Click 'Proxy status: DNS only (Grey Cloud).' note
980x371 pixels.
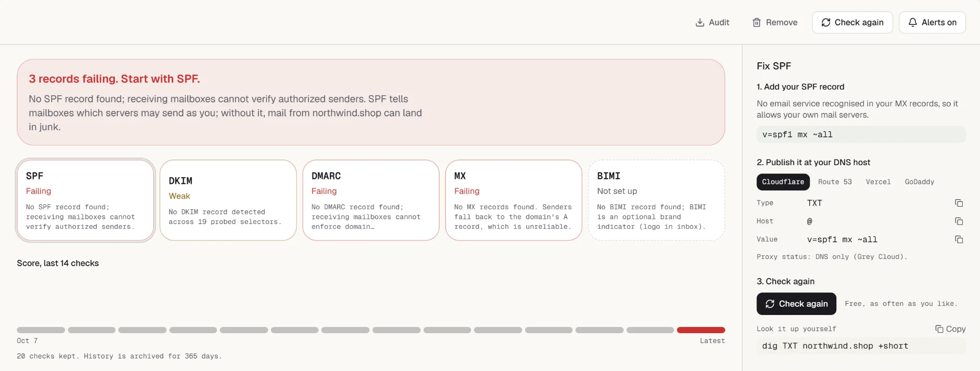click(x=832, y=257)
